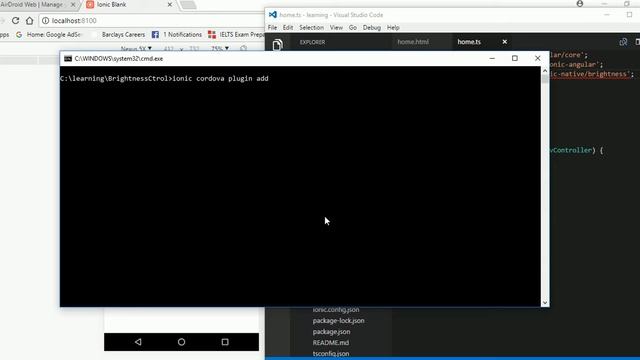The width and height of the screenshot is (640, 360).
Task: Open site info icon beside localhost address
Action: click(45, 20)
